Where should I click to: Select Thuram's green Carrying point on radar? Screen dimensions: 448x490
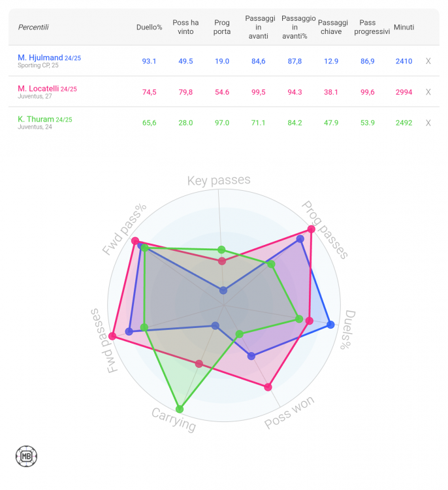180,409
